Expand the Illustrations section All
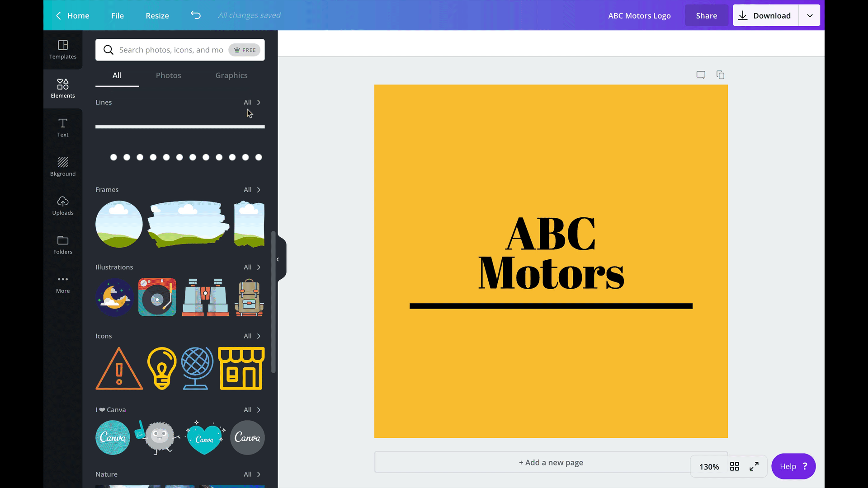 click(x=250, y=267)
